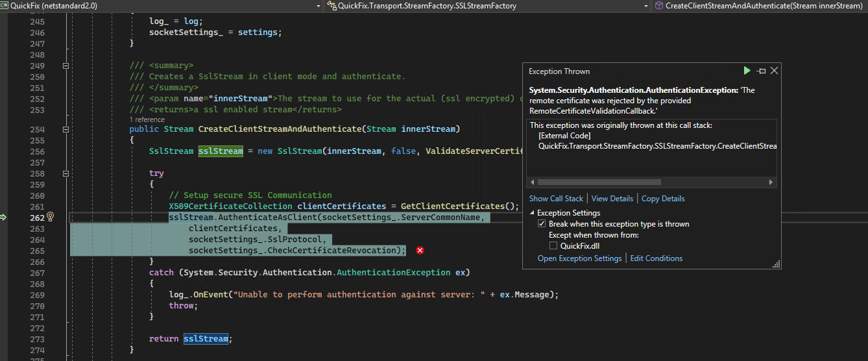Collapse the try block at line 258

pos(66,173)
